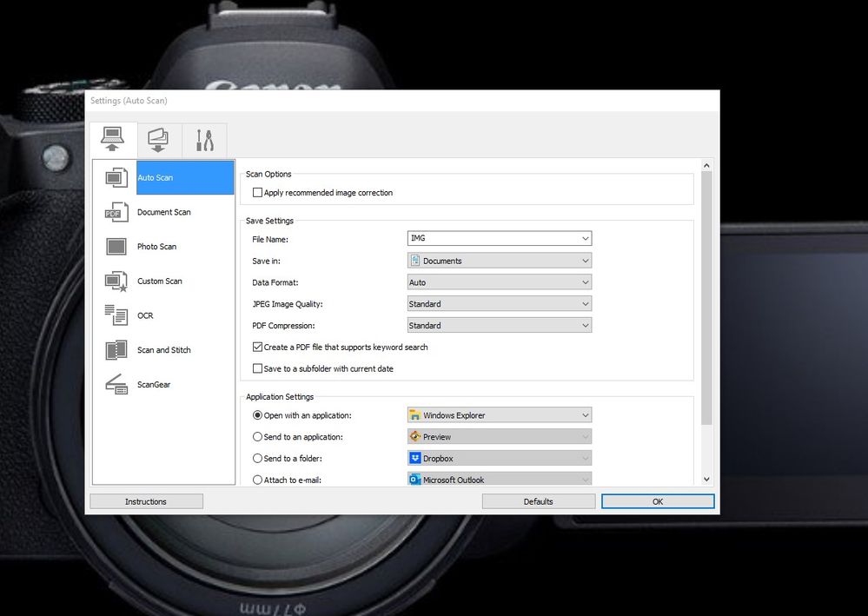Screen dimensions: 868x616
Task: Enable Apply recommended image correction
Action: [x=257, y=193]
